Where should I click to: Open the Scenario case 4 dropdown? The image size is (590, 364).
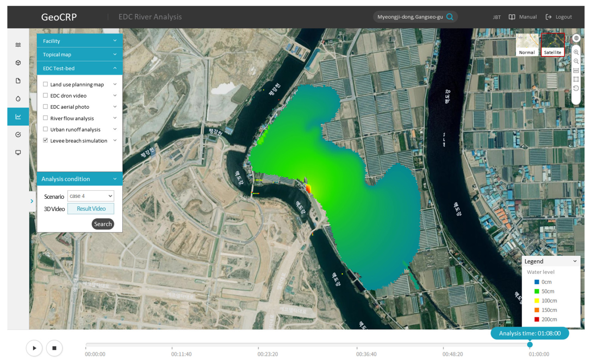91,196
